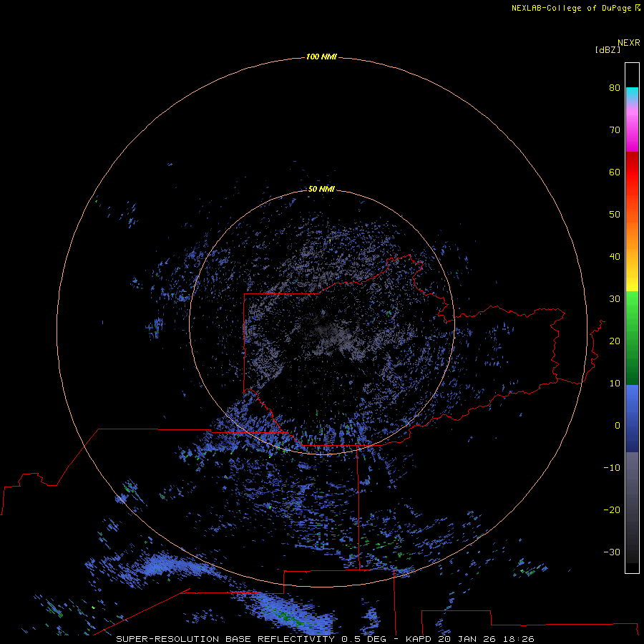Click the 80 dBZ scale value

point(615,87)
